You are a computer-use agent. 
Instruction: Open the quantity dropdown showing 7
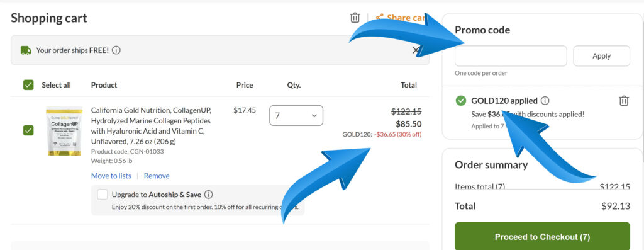[296, 115]
